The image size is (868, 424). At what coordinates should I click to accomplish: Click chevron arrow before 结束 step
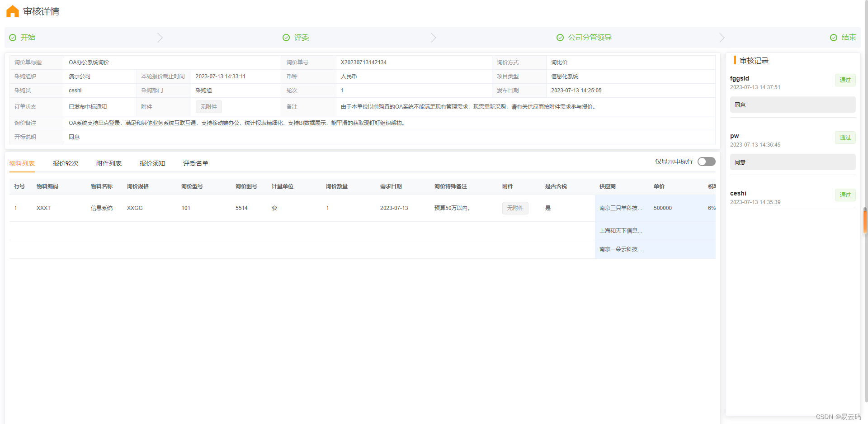pyautogui.click(x=722, y=38)
